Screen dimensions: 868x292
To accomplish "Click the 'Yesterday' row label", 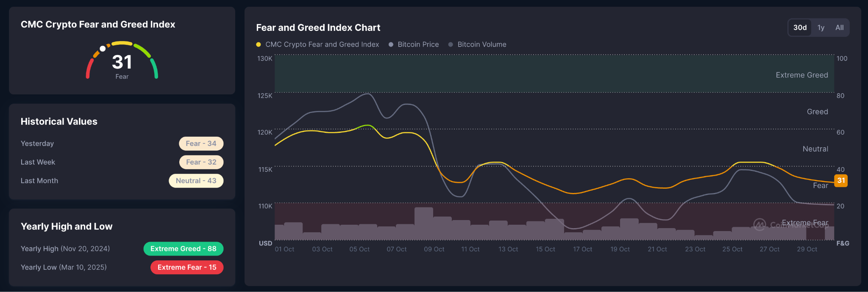I will point(37,143).
